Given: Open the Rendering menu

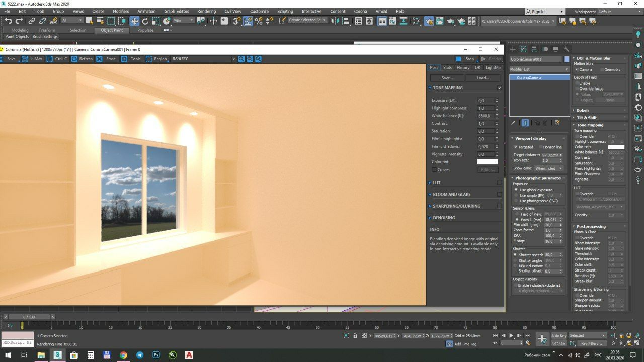Looking at the screenshot, I should 206,11.
